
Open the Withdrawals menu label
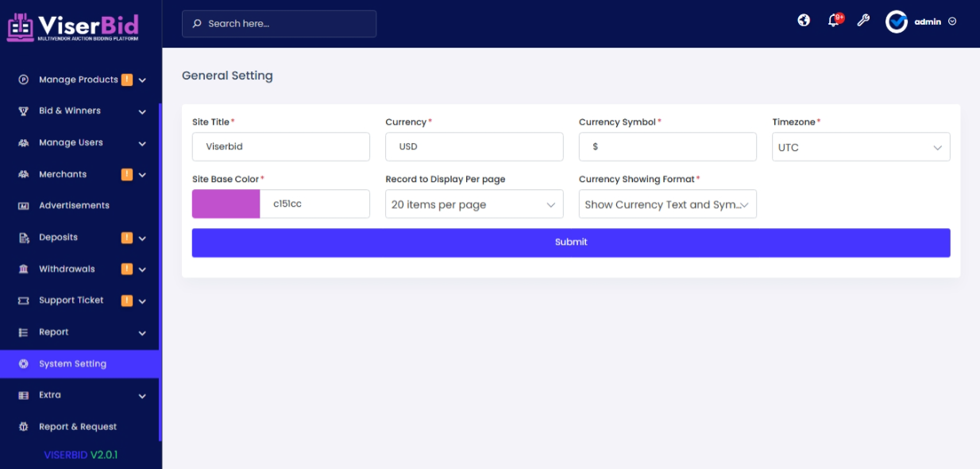(x=67, y=269)
